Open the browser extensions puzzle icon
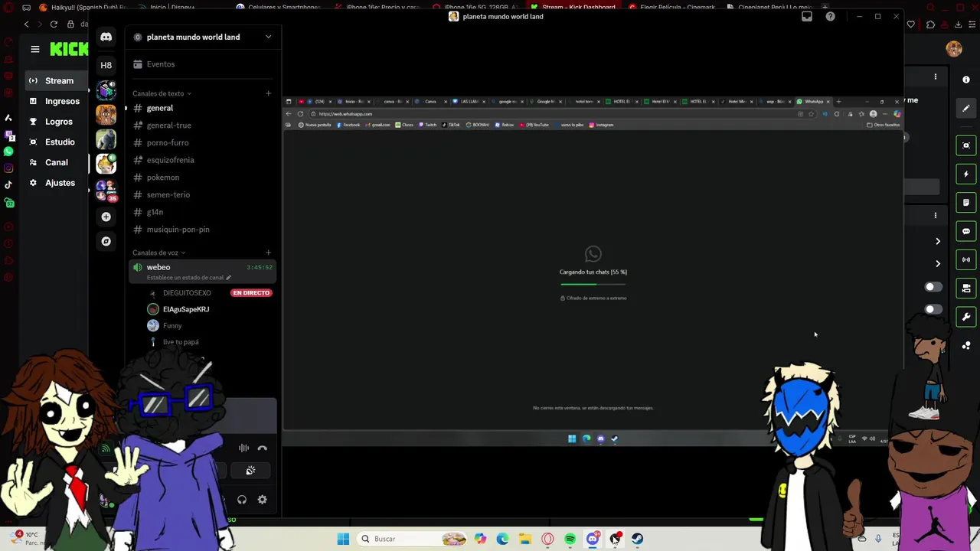980x551 pixels. (930, 24)
